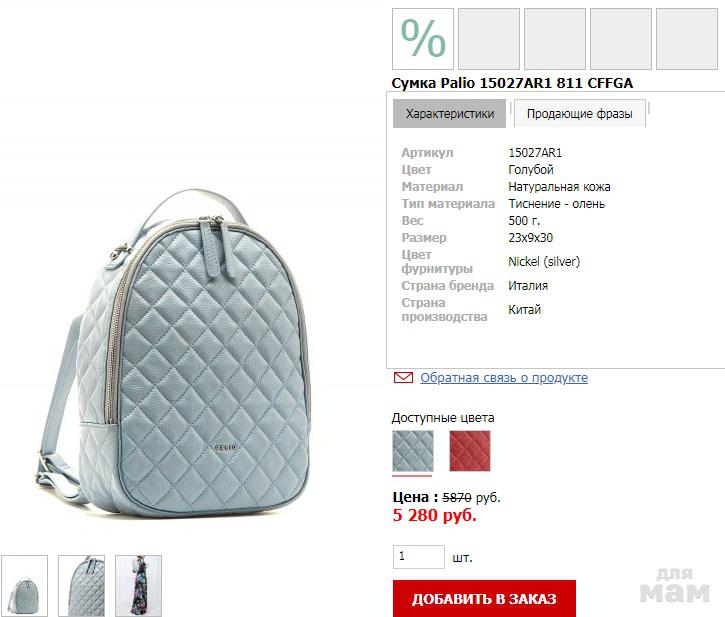Select the blue quilted color swatch

413,451
